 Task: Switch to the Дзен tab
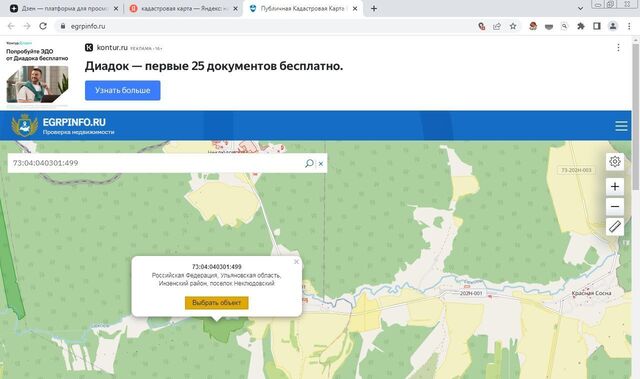(x=63, y=8)
